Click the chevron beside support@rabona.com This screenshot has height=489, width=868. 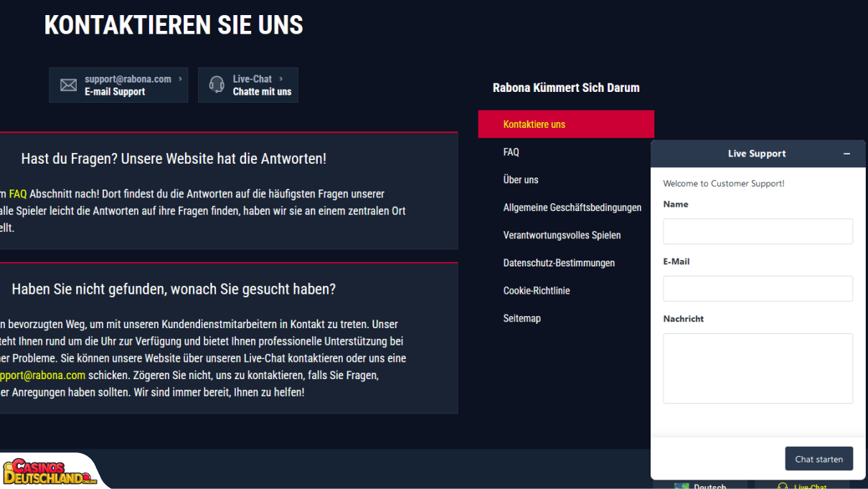pyautogui.click(x=180, y=79)
